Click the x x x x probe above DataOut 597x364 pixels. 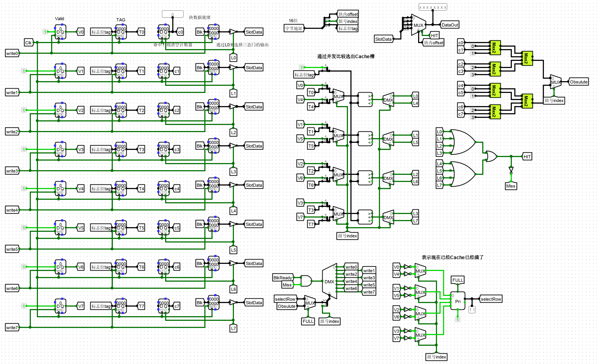tap(433, 7)
